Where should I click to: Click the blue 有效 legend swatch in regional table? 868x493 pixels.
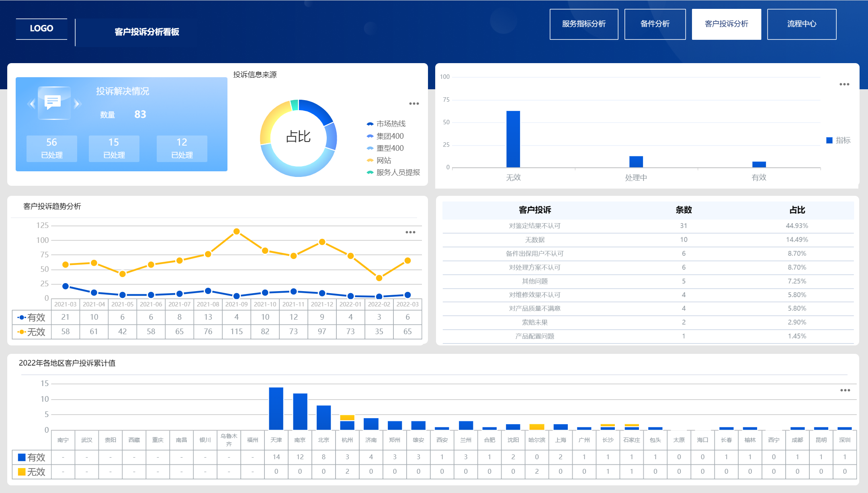(x=22, y=458)
